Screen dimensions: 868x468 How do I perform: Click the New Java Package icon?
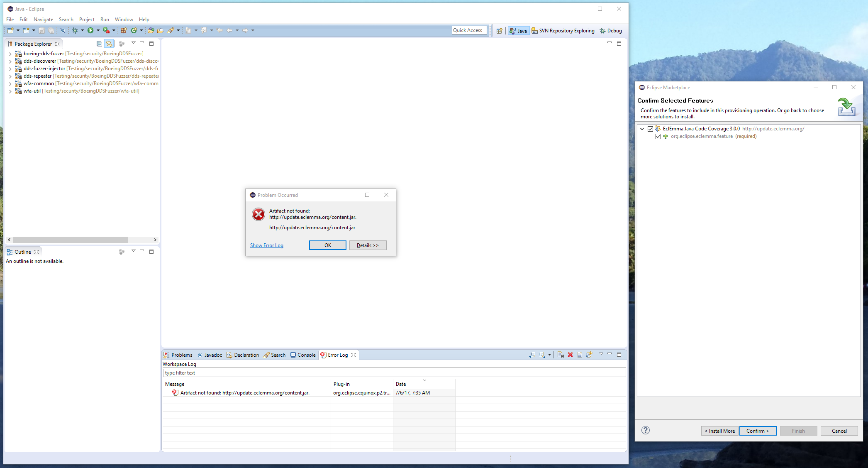124,30
